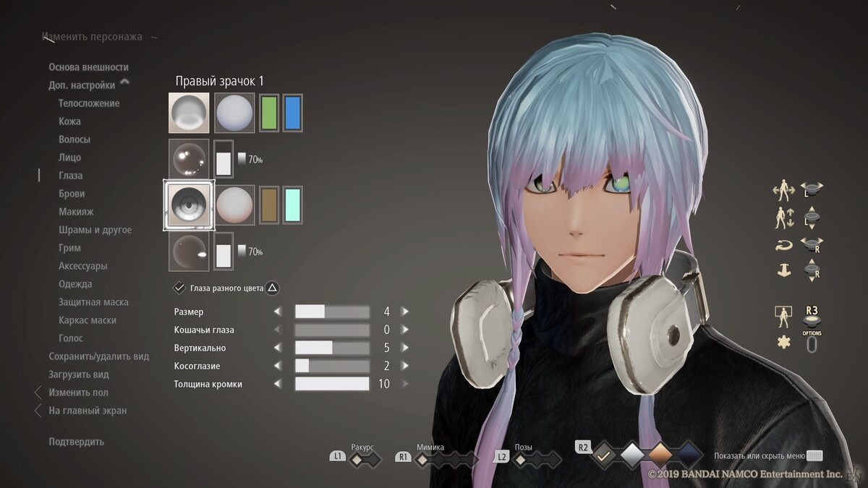The image size is (868, 488).
Task: Adjust the upper 70% opacity bar
Action: (224, 159)
